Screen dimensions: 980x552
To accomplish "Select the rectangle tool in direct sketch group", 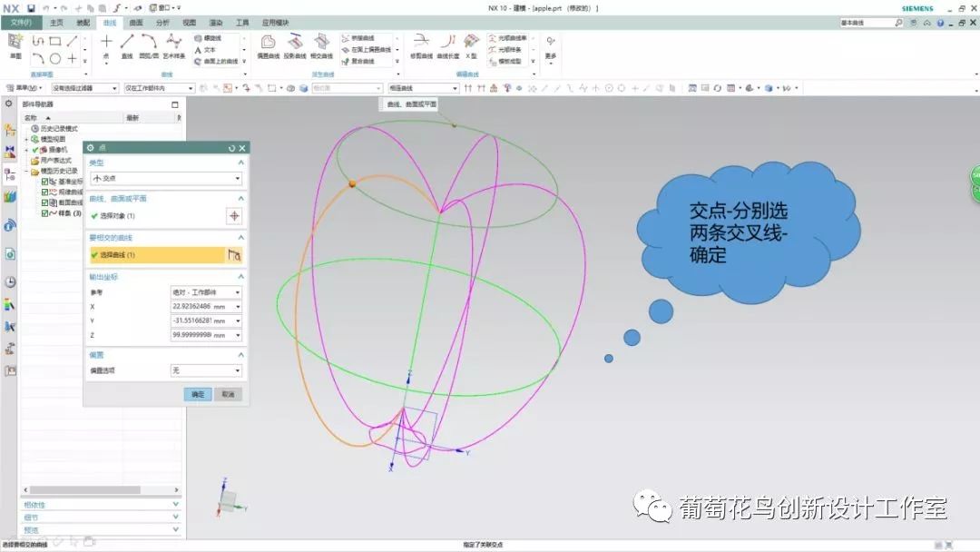I will point(55,41).
